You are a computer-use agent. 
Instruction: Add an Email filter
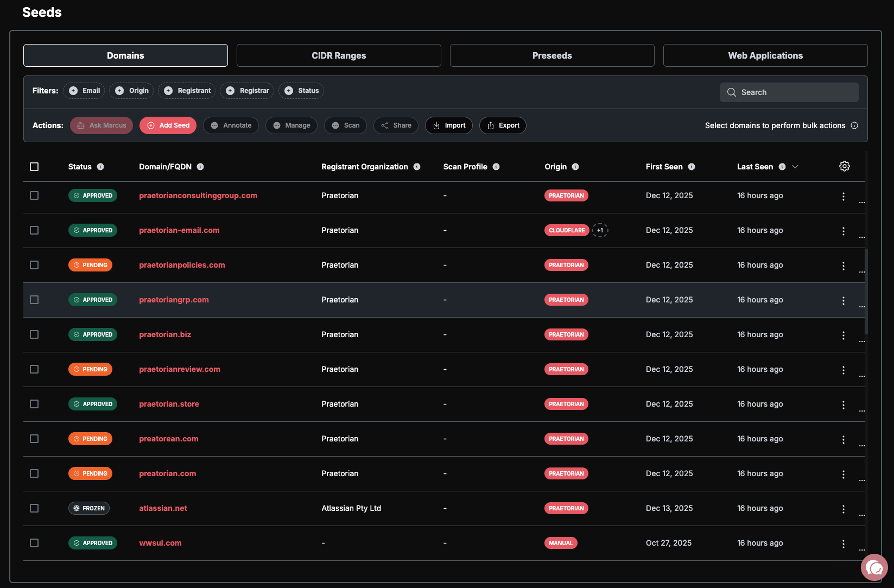pyautogui.click(x=84, y=91)
